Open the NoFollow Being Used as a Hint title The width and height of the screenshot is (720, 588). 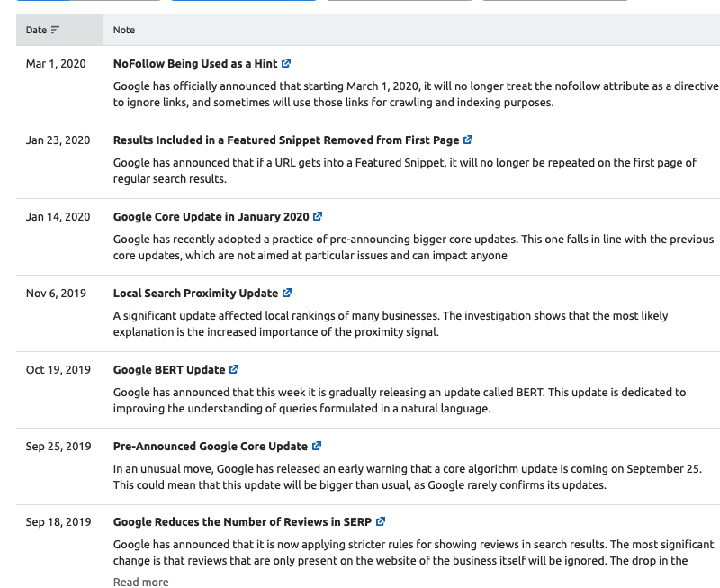click(195, 64)
